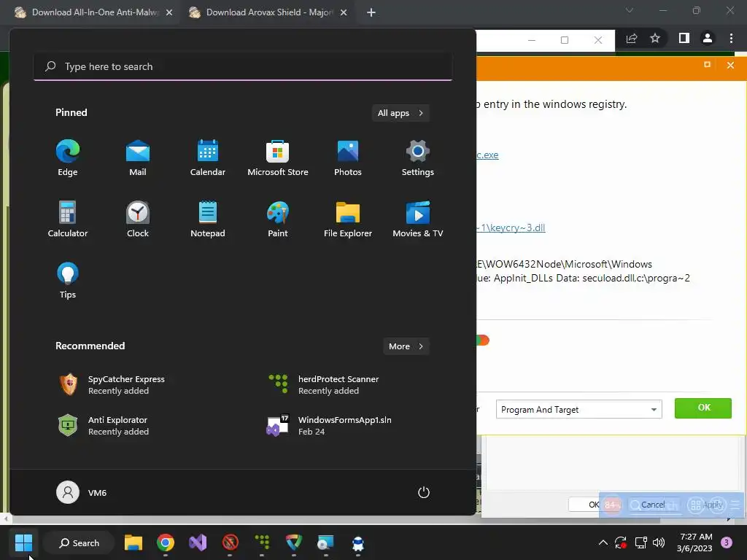747x560 pixels.
Task: Launch Movies & TV app
Action: (x=418, y=219)
